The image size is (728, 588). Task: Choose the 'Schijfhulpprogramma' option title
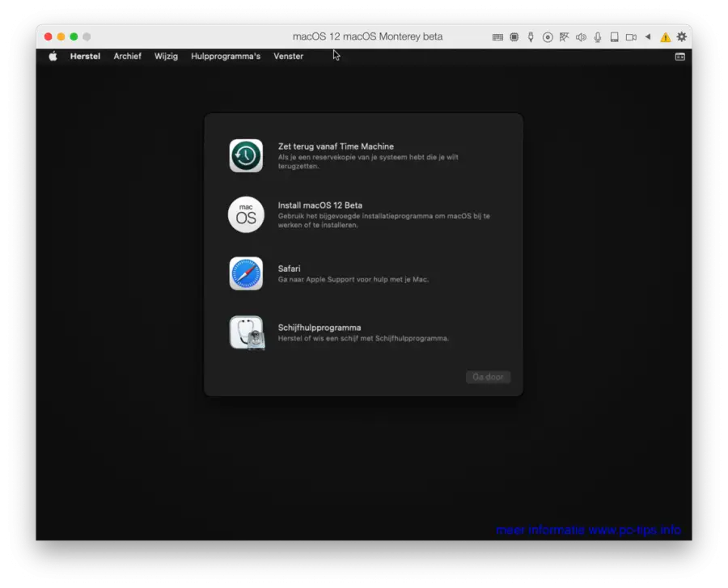tap(320, 328)
